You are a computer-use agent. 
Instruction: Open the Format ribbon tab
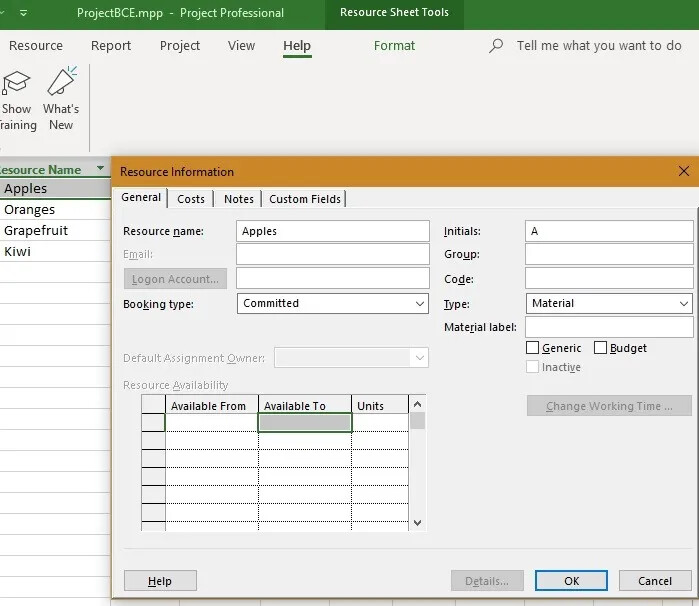click(394, 45)
